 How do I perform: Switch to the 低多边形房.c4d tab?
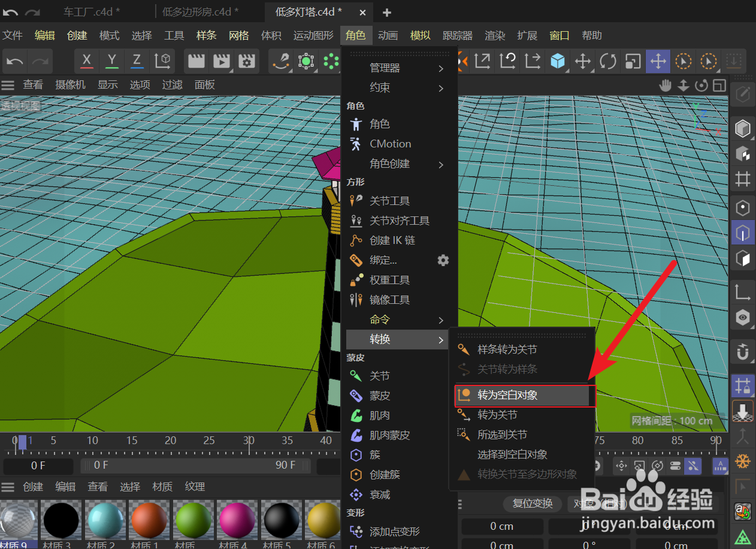[x=200, y=11]
